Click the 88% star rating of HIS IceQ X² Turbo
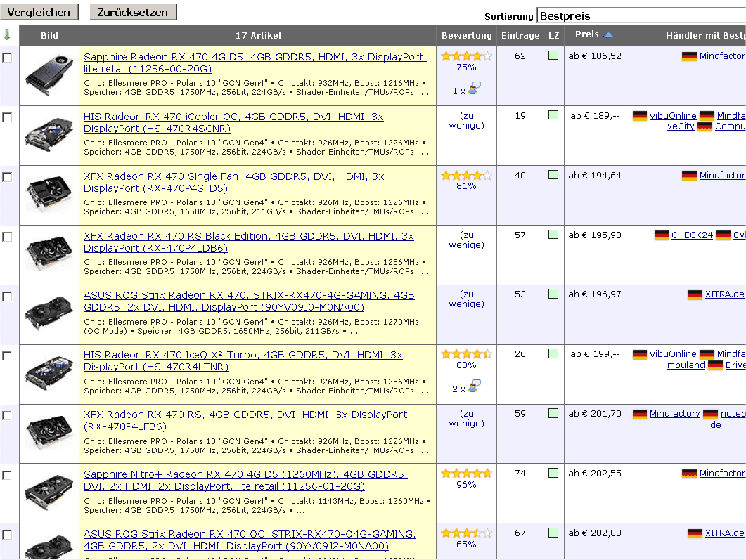The width and height of the screenshot is (746, 560). coord(466,354)
